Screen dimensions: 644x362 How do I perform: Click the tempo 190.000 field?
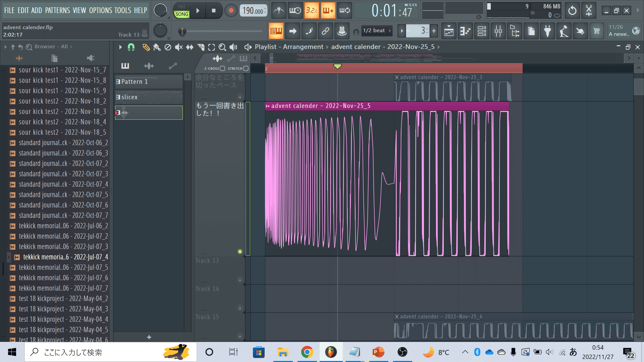tap(253, 11)
